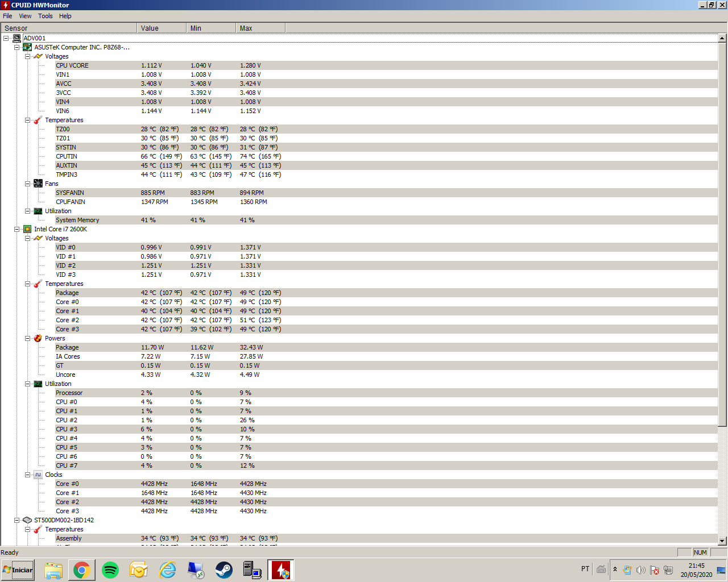Viewport: 728px width, 582px height.
Task: Collapse the Clocks node
Action: tap(27, 475)
